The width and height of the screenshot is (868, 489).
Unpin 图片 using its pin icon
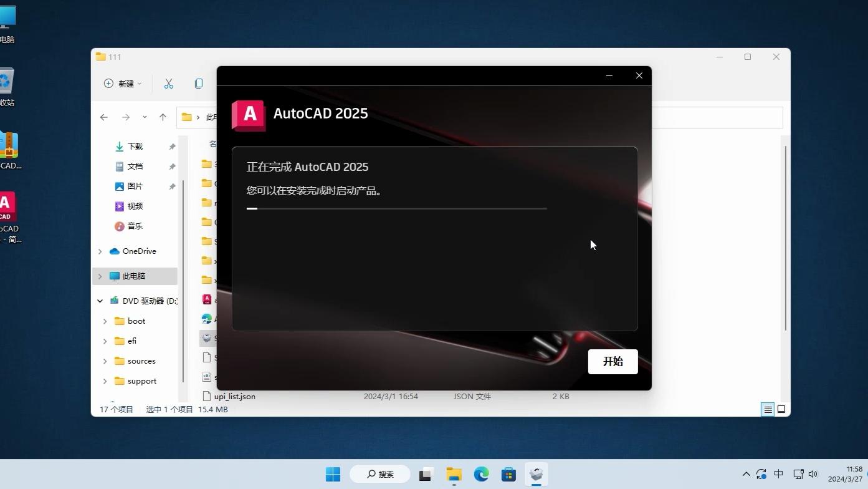(x=172, y=186)
